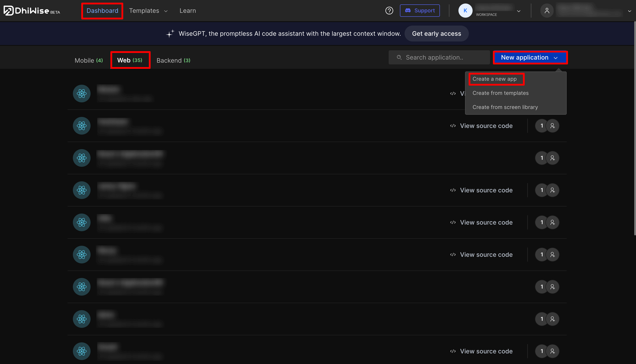Click Create from screen library option
Viewport: 636px width, 364px height.
(x=505, y=107)
